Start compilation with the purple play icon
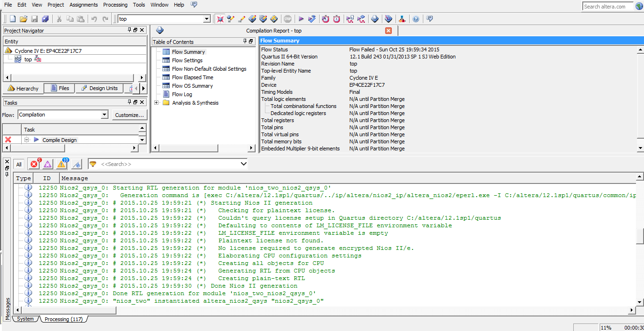Image resolution: width=644 pixels, height=331 pixels. pos(301,19)
